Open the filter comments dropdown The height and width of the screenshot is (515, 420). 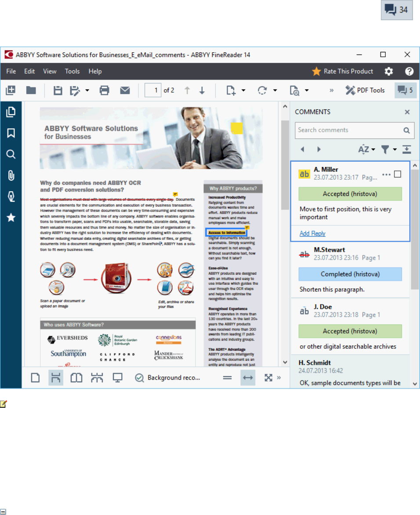(x=389, y=149)
